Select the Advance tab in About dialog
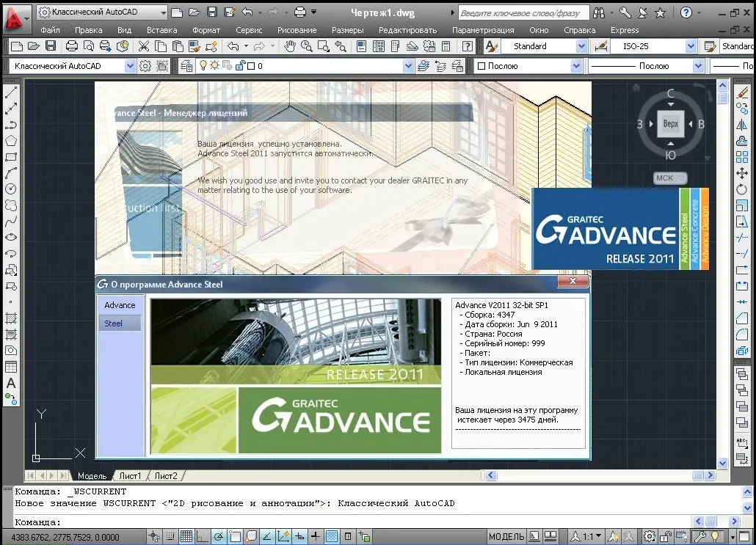This screenshot has height=545, width=756. pos(120,305)
